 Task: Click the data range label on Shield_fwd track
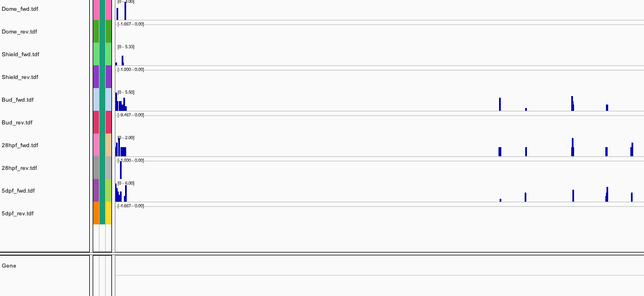(x=126, y=47)
